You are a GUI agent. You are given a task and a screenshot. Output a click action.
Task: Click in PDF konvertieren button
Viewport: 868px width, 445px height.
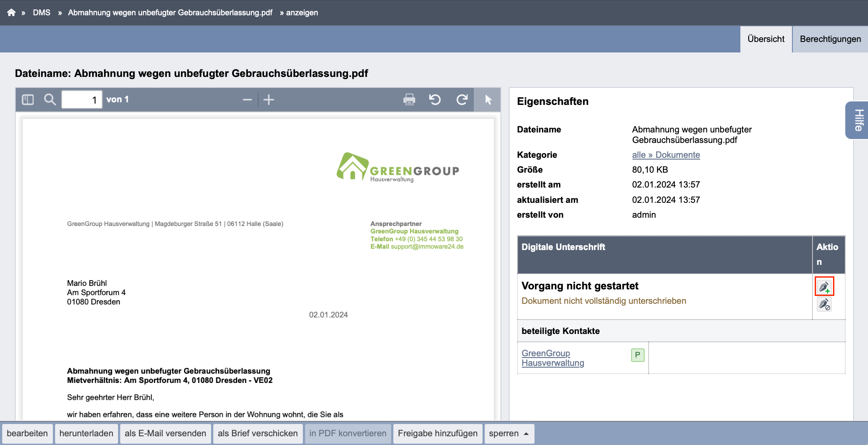348,433
